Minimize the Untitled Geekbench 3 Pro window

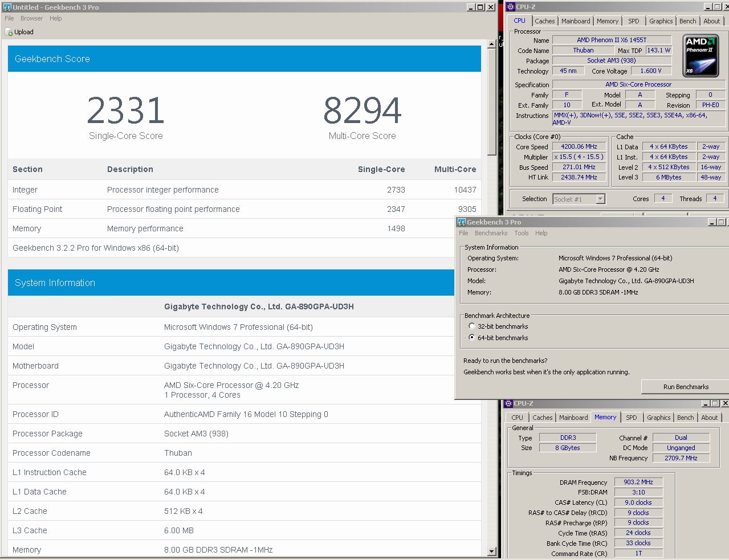pyautogui.click(x=471, y=7)
